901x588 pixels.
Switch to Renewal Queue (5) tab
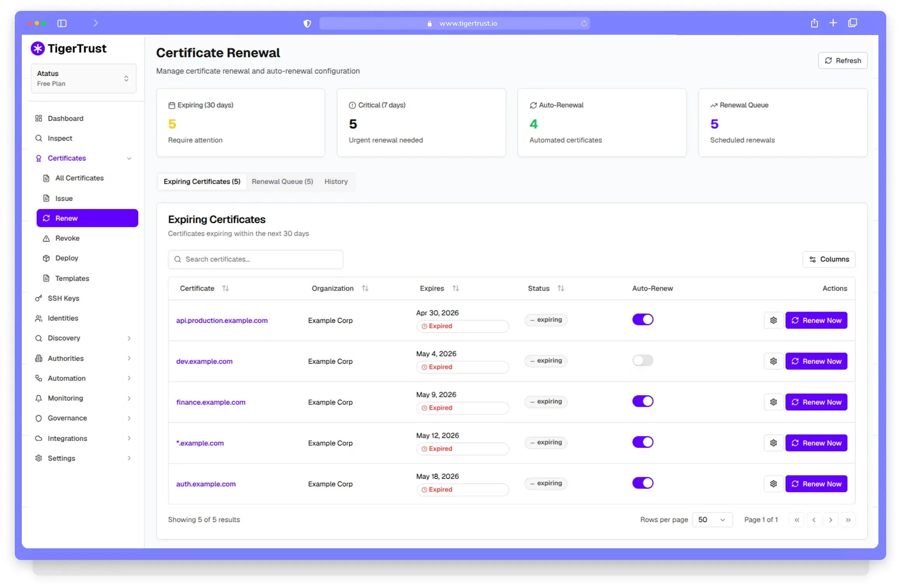point(282,181)
